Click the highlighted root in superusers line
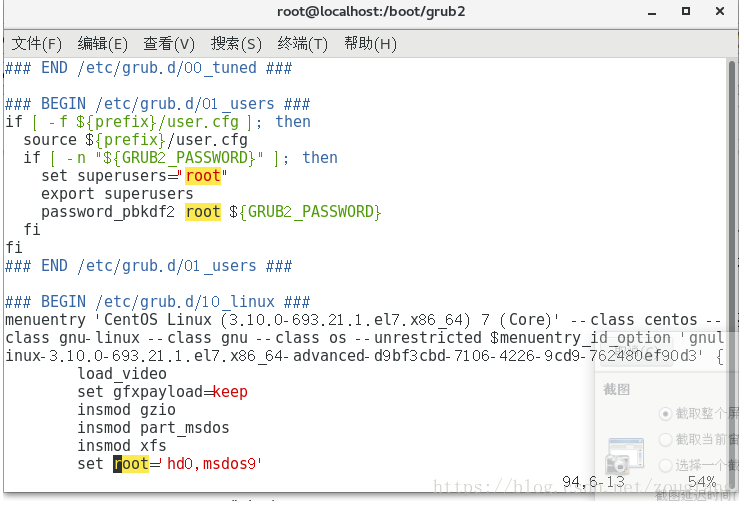Viewport: 744px width, 507px height. (203, 176)
